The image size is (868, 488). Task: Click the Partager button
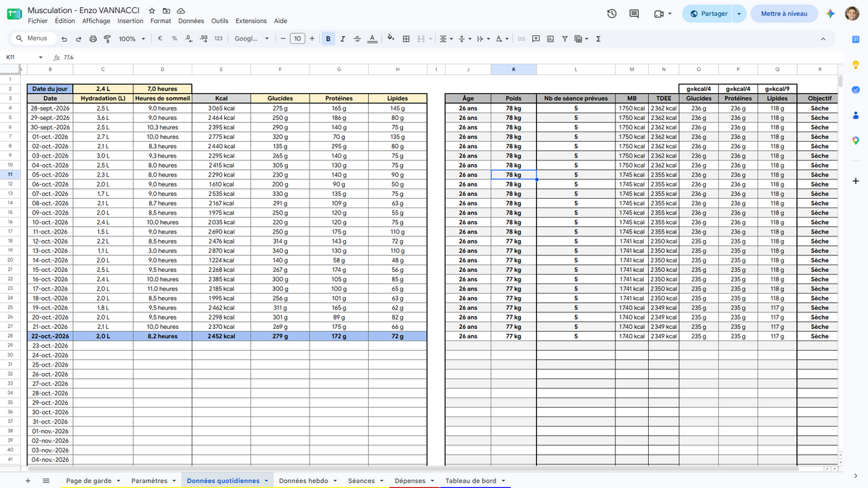[x=709, y=14]
